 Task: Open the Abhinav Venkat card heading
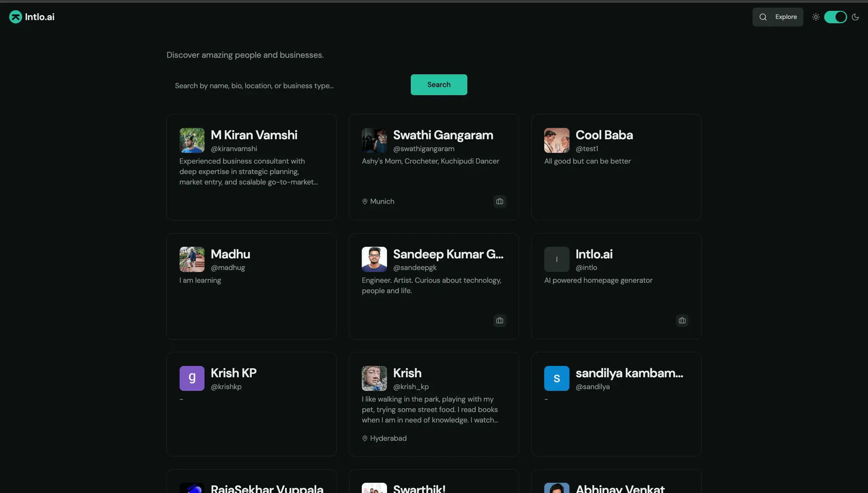pos(620,488)
